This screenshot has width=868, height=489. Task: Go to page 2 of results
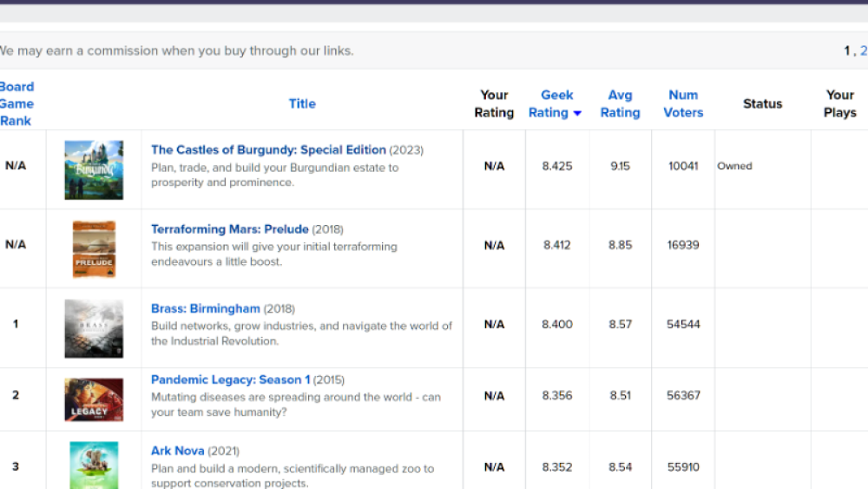[x=864, y=51]
